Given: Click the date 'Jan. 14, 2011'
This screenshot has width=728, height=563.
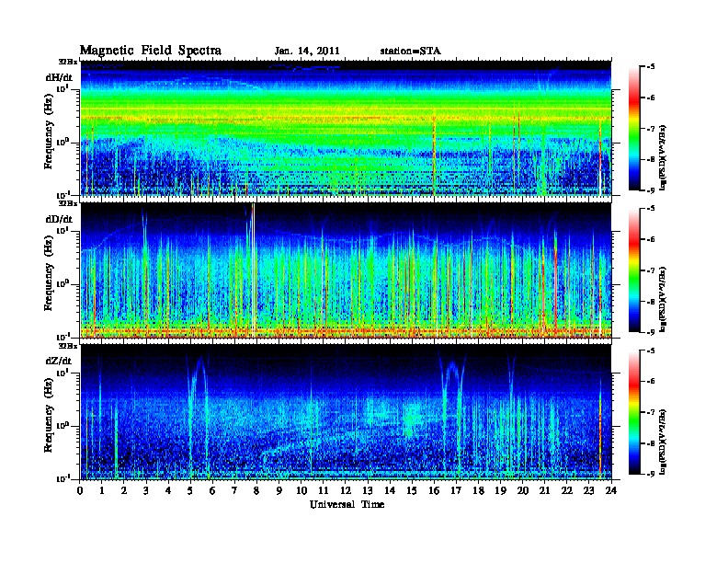Looking at the screenshot, I should [x=307, y=52].
